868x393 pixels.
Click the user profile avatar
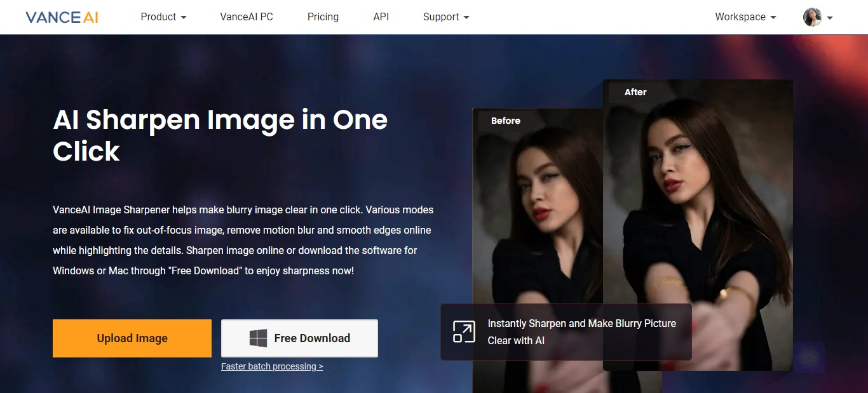pyautogui.click(x=813, y=17)
